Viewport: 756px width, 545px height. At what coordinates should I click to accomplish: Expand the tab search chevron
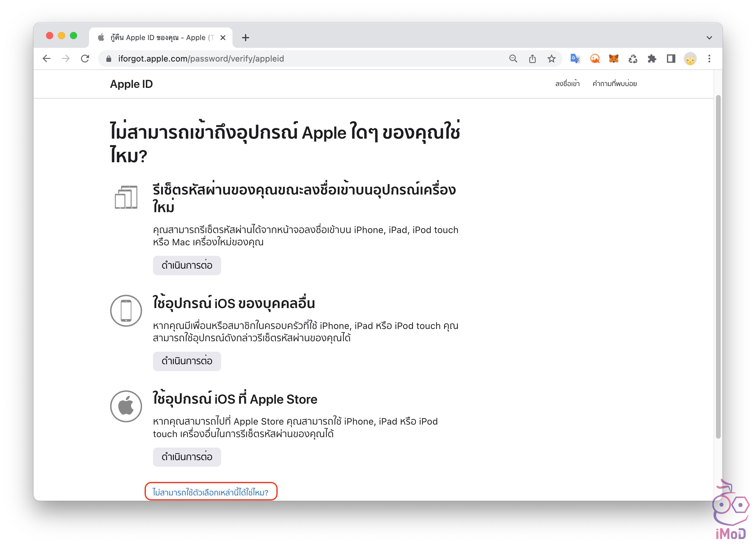tap(709, 38)
